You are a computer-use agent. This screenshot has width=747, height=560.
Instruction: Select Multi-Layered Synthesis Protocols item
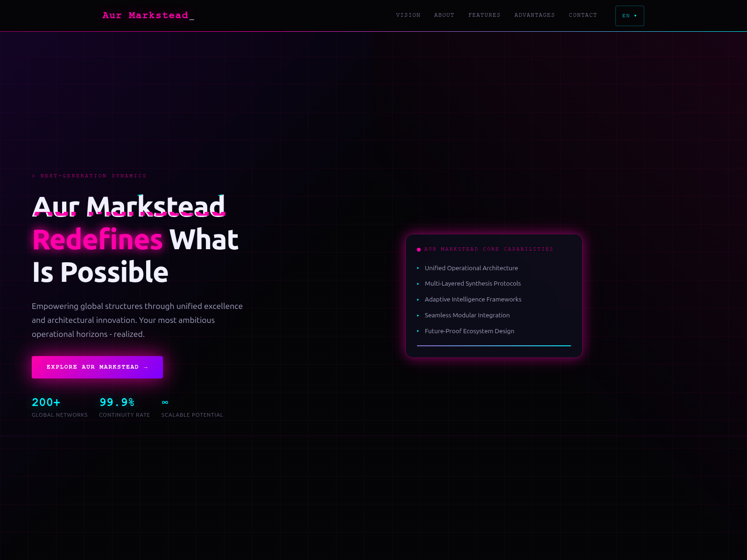(x=472, y=283)
